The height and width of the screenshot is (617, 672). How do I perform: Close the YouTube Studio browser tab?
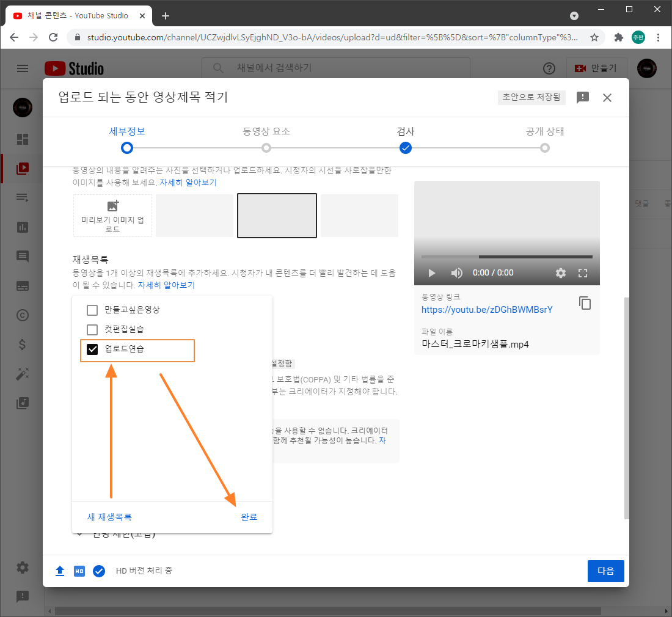pyautogui.click(x=142, y=16)
